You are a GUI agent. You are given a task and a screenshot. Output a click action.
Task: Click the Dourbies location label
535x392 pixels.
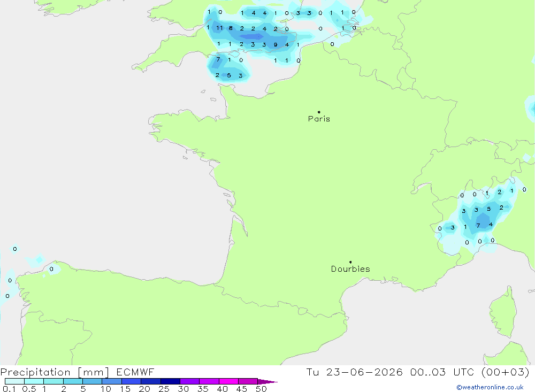[350, 269]
